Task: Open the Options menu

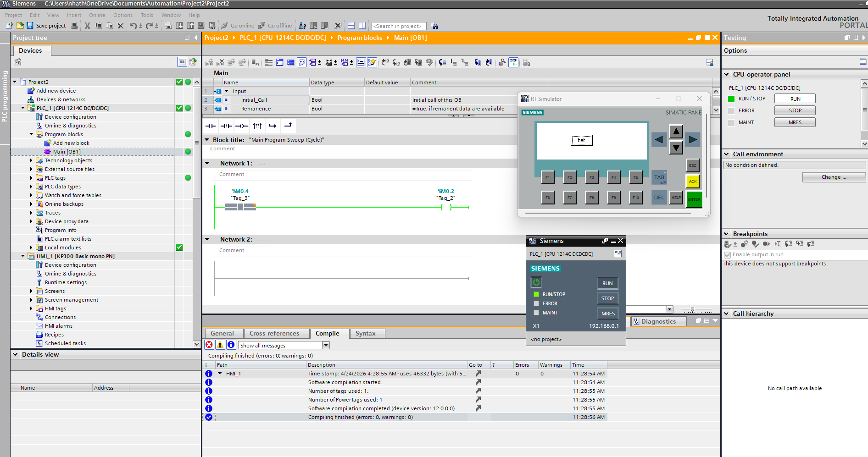Action: 123,15
